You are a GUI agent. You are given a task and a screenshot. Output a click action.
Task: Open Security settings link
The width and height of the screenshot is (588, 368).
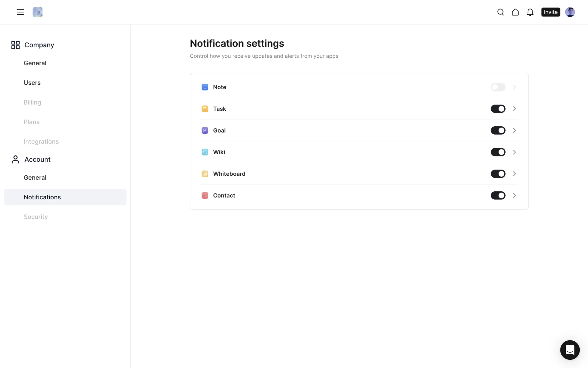36,217
